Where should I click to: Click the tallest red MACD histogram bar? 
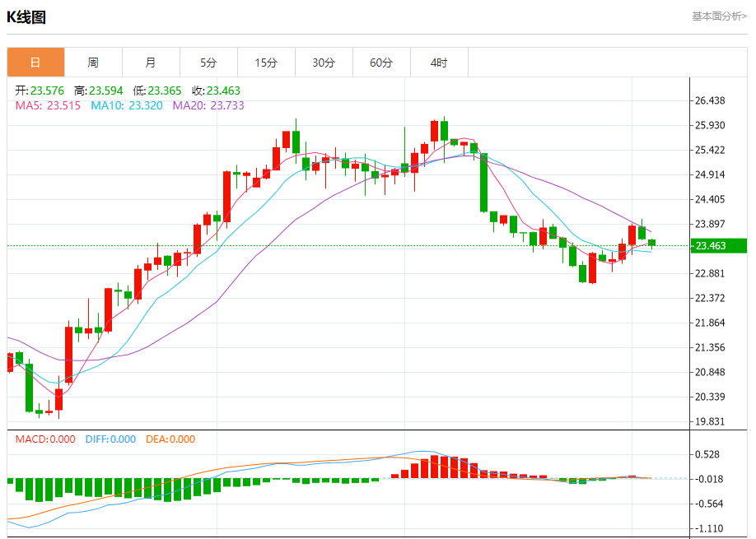pyautogui.click(x=434, y=467)
